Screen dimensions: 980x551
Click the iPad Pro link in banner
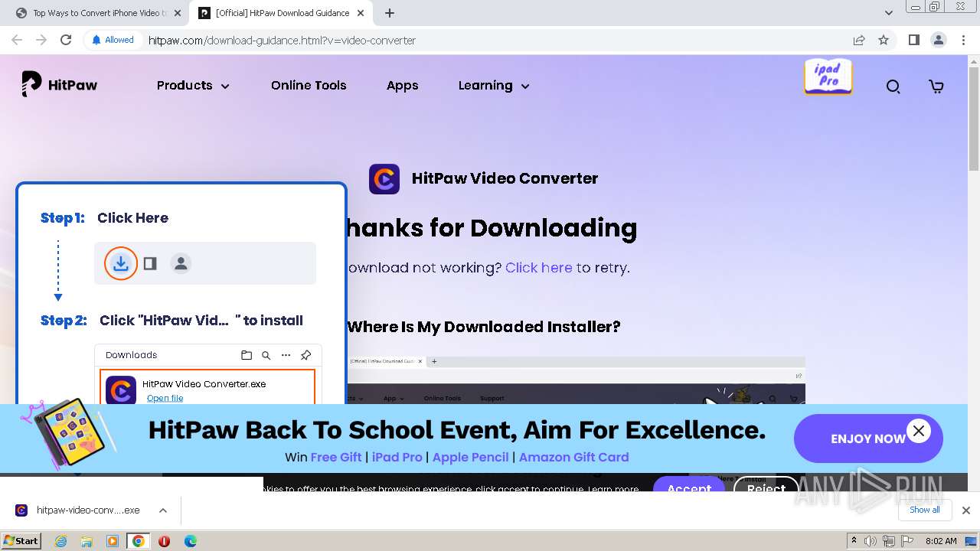397,457
